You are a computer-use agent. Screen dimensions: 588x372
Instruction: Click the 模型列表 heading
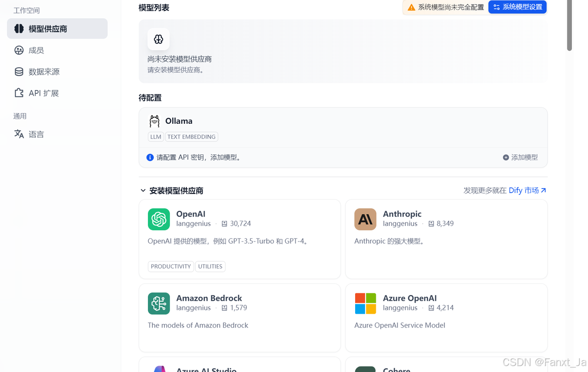154,8
